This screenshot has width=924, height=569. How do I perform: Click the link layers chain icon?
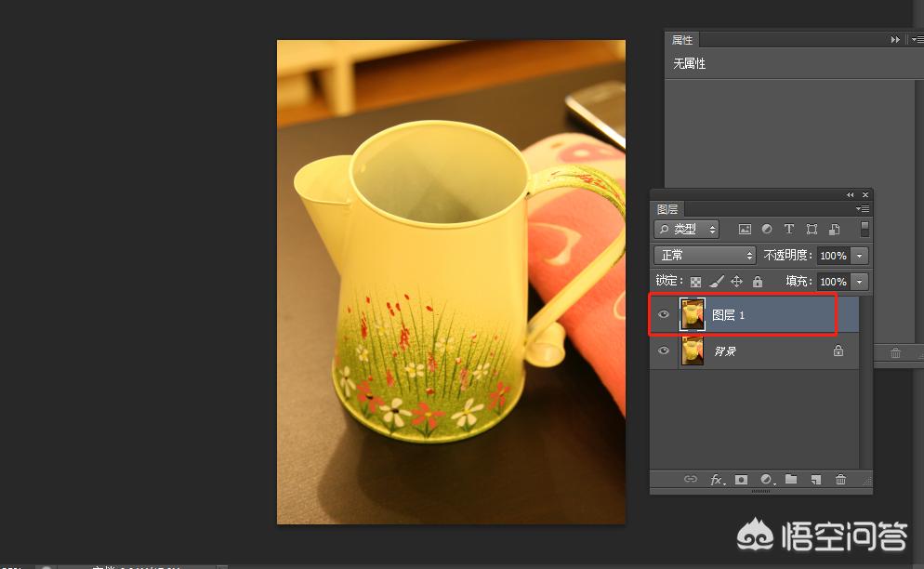pyautogui.click(x=690, y=479)
